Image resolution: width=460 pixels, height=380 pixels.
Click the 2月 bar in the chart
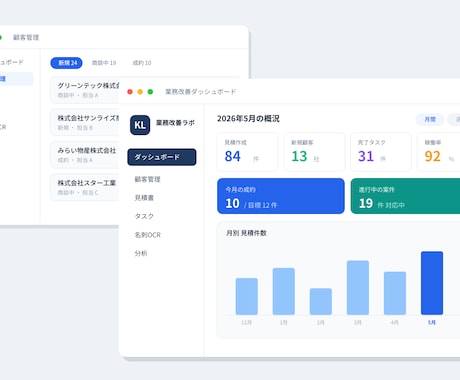(x=321, y=301)
